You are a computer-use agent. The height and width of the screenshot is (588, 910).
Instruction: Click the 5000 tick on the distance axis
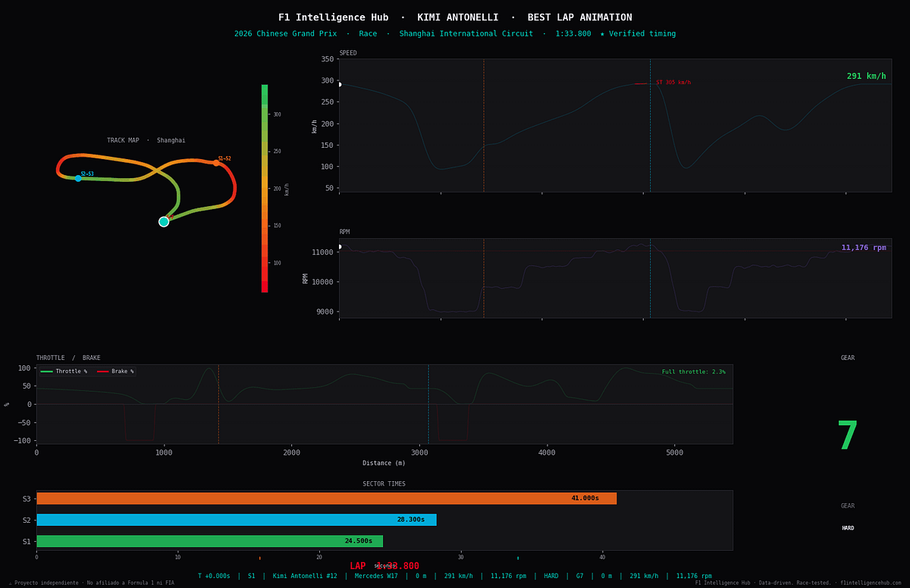coord(674,452)
